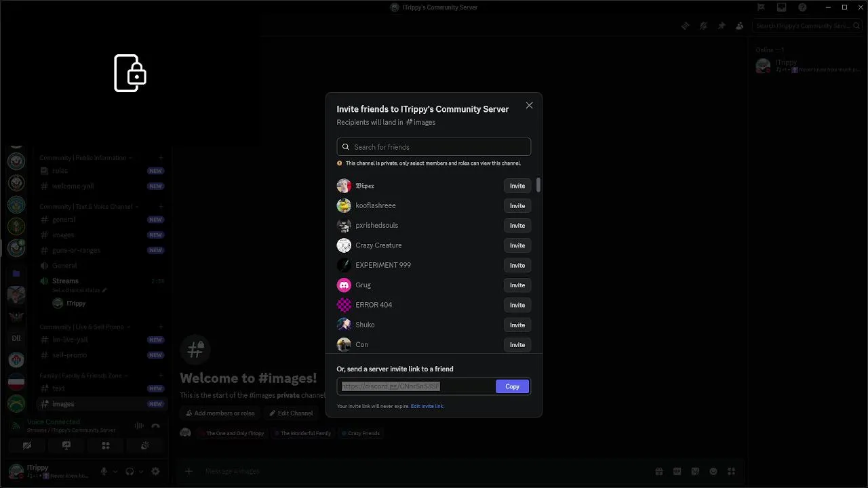Open microphone input options dropdown arrow

115,472
